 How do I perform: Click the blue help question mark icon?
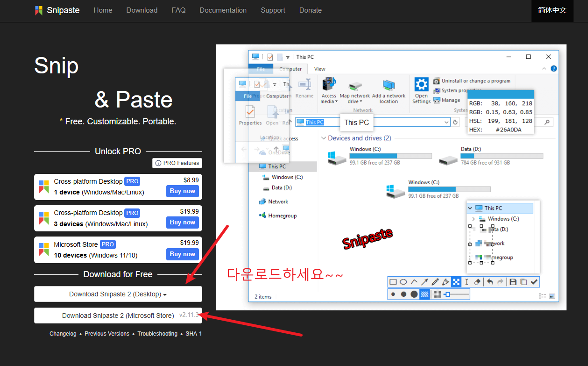coord(553,69)
